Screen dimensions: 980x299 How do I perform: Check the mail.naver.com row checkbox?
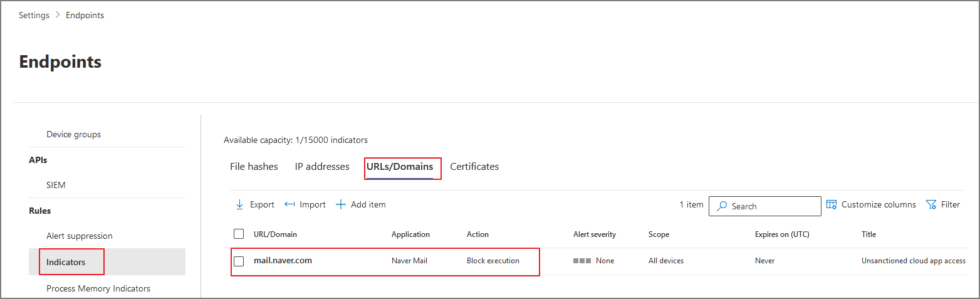[239, 261]
